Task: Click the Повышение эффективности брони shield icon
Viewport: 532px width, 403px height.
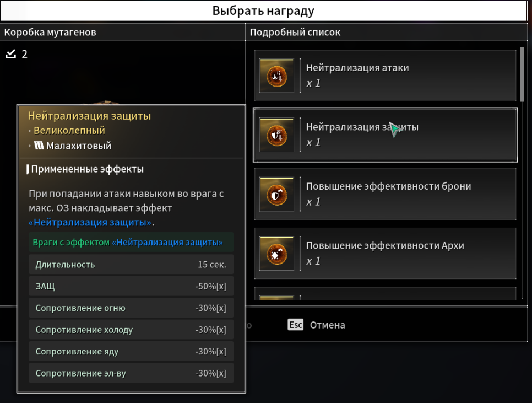Action: click(x=276, y=195)
